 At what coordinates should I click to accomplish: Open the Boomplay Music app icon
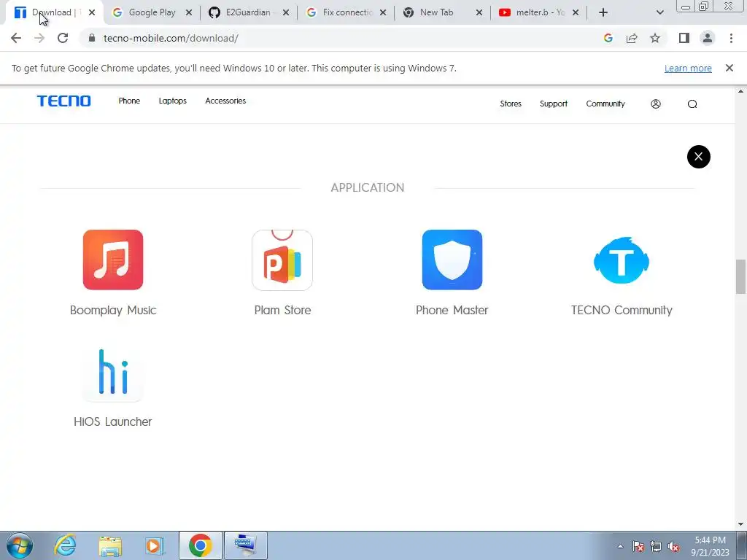pyautogui.click(x=113, y=260)
